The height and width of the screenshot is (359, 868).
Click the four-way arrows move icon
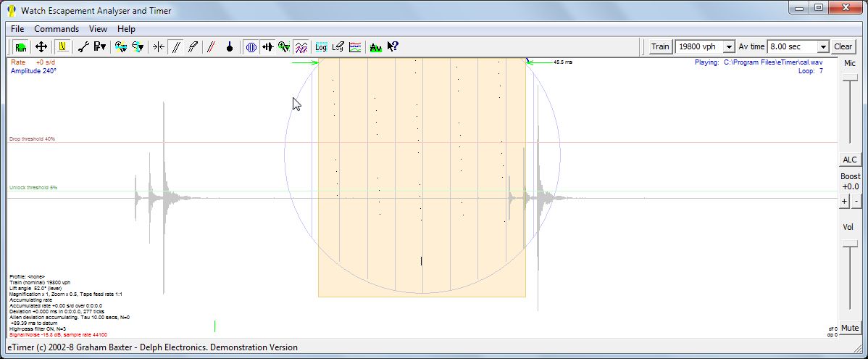coord(41,46)
